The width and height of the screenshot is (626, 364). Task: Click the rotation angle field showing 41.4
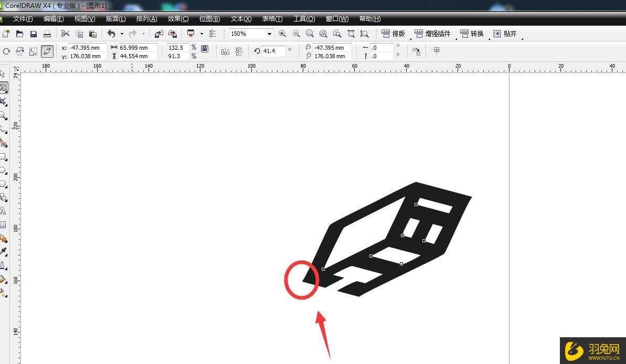click(273, 51)
